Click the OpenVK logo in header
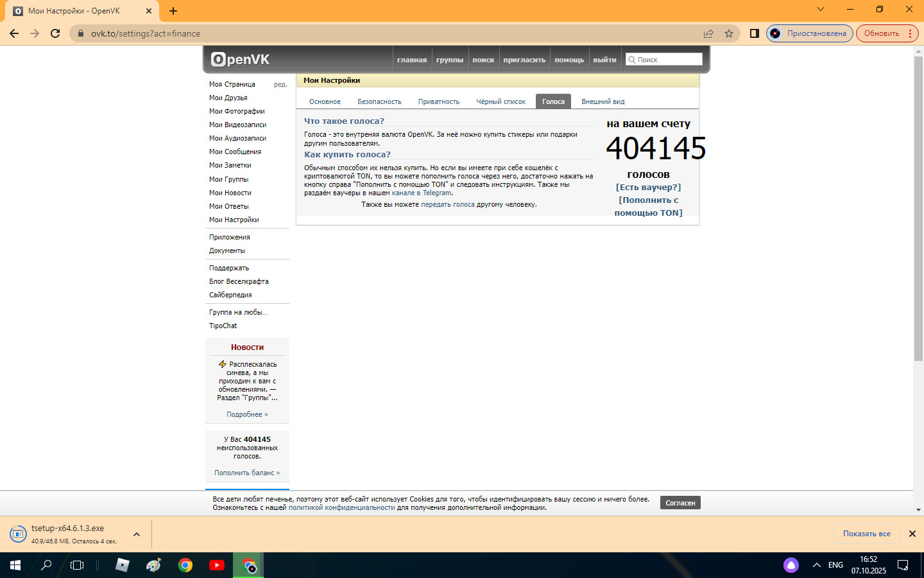The height and width of the screenshot is (578, 924). (x=240, y=60)
